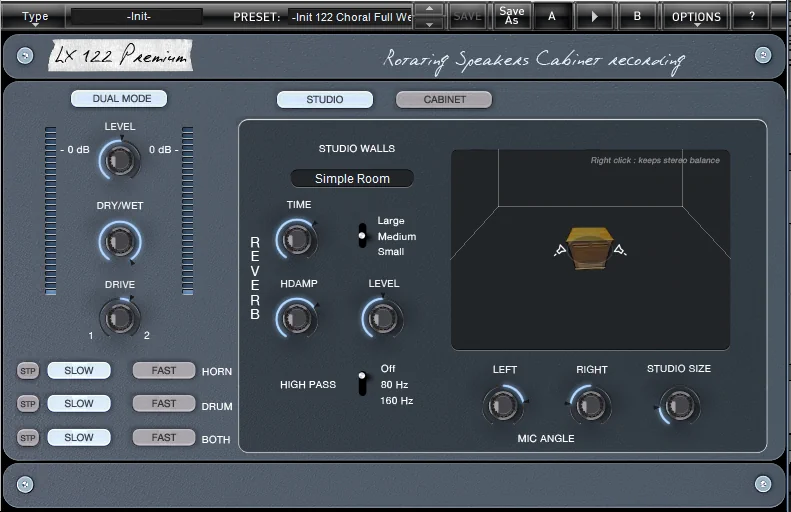Viewport: 791px width, 512px height.
Task: Click the reverb TIME knob
Action: 297,239
